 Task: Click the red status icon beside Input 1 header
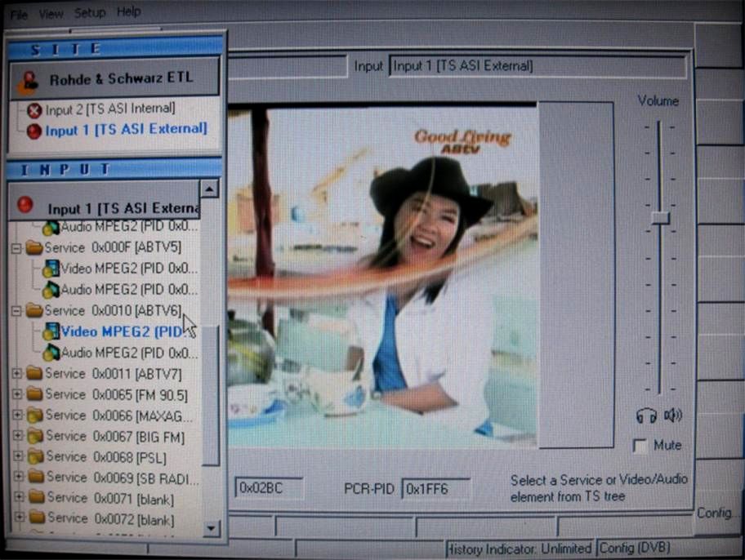click(25, 205)
